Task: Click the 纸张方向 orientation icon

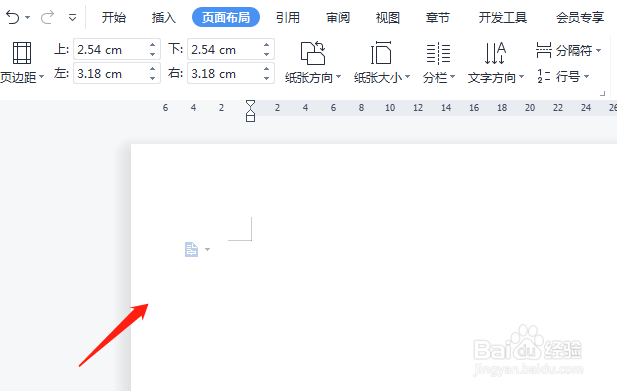Action: 313,53
